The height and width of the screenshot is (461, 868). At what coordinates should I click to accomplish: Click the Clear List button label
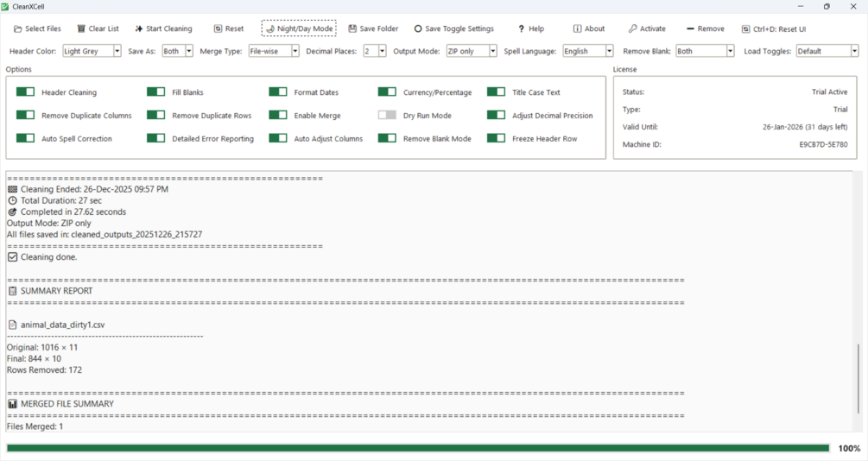pyautogui.click(x=104, y=28)
